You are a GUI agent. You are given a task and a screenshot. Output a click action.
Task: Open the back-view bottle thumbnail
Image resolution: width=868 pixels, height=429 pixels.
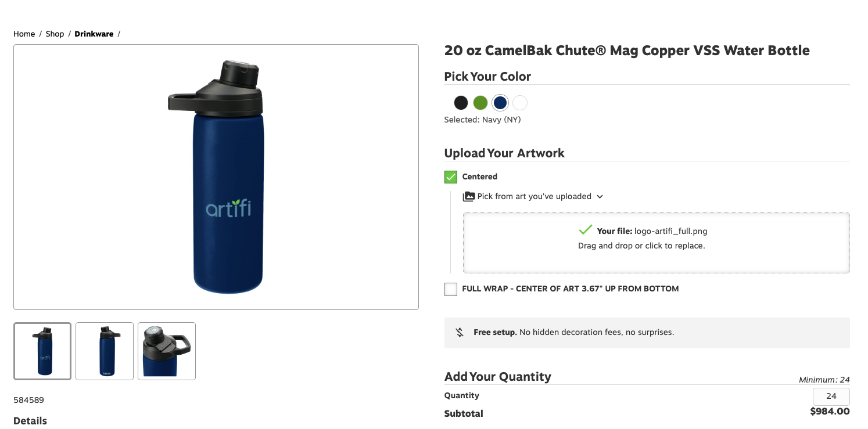pos(104,351)
